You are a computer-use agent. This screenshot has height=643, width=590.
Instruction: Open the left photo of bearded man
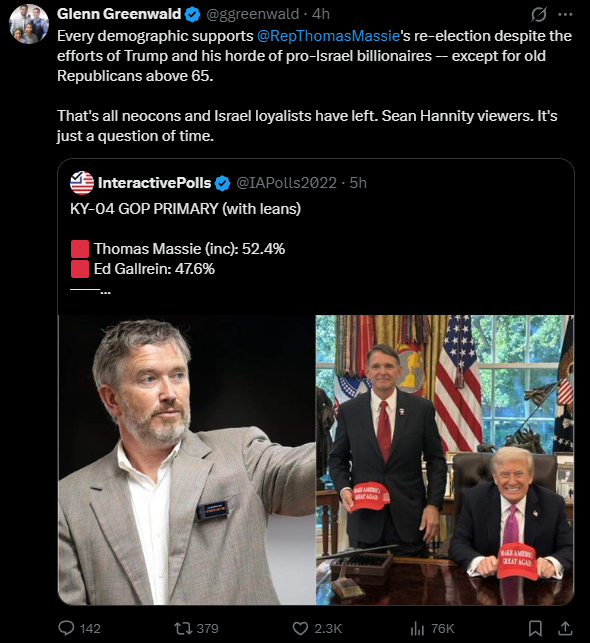click(x=187, y=460)
